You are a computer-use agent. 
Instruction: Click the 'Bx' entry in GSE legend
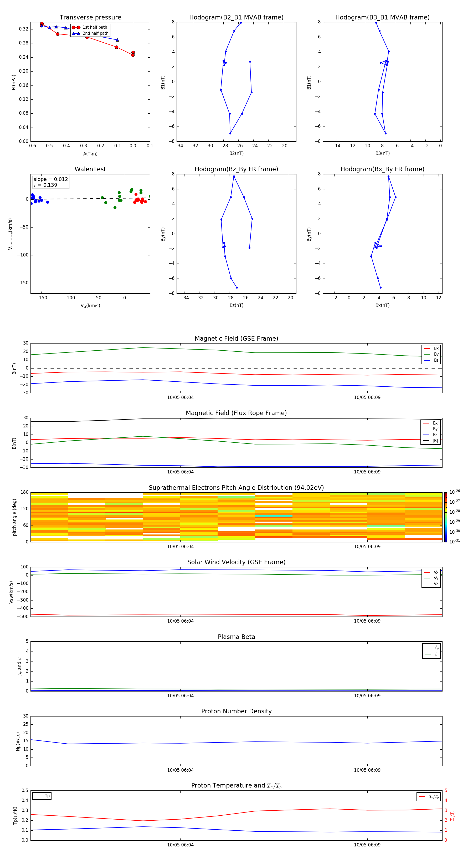(431, 349)
